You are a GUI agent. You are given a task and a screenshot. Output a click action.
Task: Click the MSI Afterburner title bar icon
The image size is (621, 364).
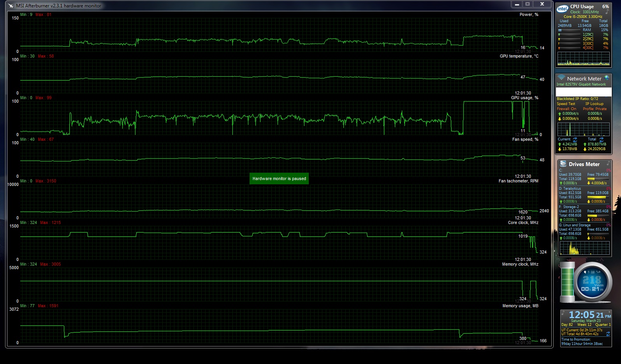(x=11, y=6)
